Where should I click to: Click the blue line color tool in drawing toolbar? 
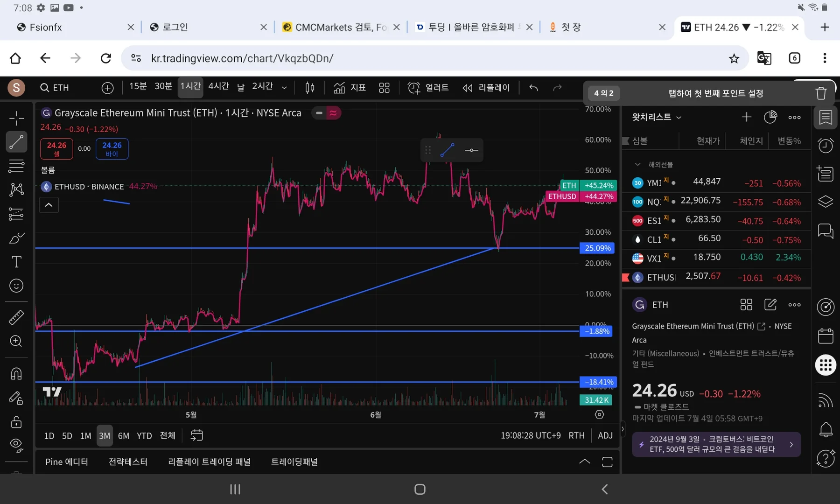tap(447, 150)
